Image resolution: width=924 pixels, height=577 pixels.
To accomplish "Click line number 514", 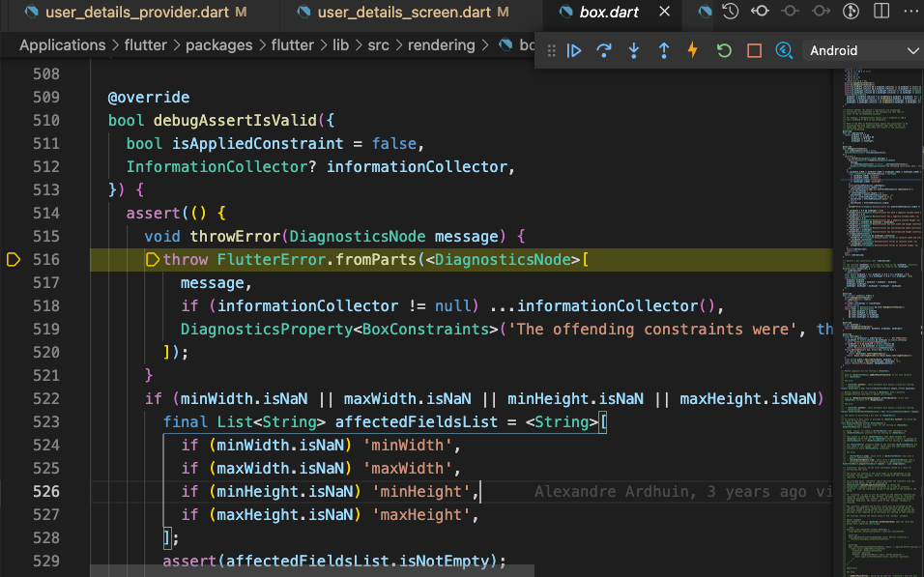I will pyautogui.click(x=46, y=214).
